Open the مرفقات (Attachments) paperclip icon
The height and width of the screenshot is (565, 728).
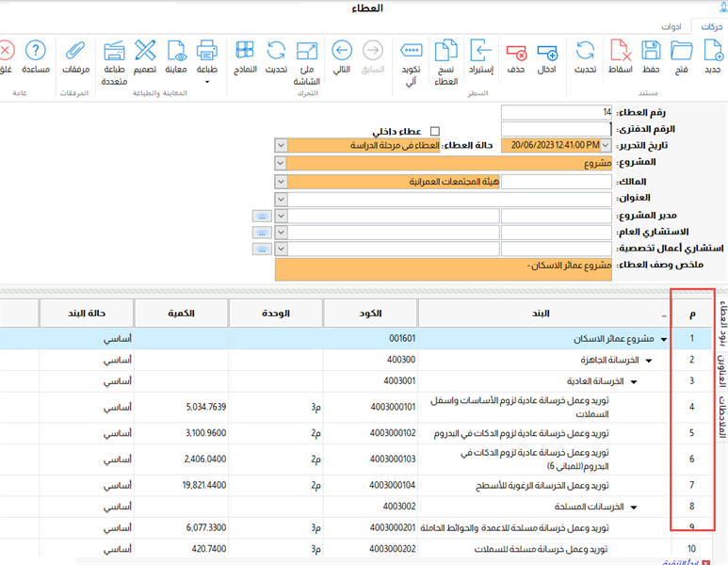[75, 51]
